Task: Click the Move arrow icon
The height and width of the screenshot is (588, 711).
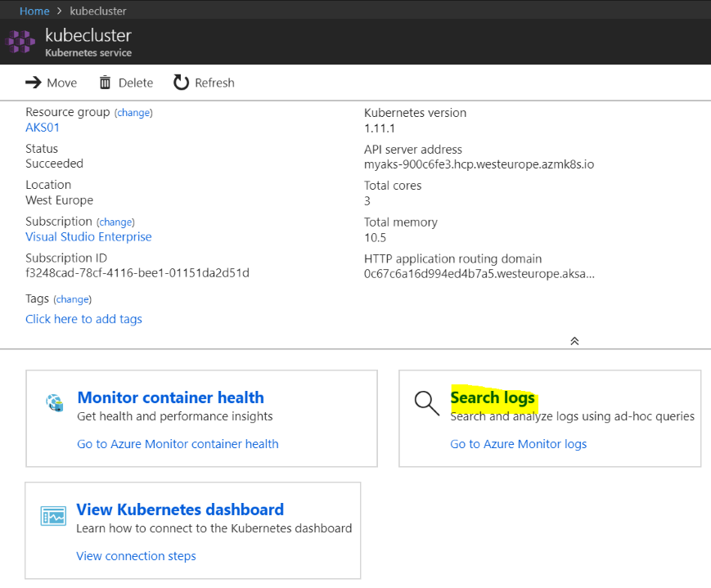Action: point(34,83)
